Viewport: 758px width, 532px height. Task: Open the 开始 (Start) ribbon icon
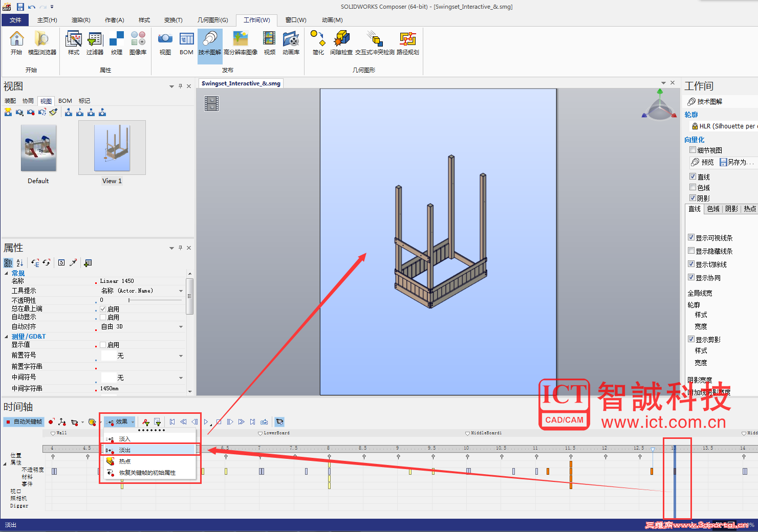16,43
